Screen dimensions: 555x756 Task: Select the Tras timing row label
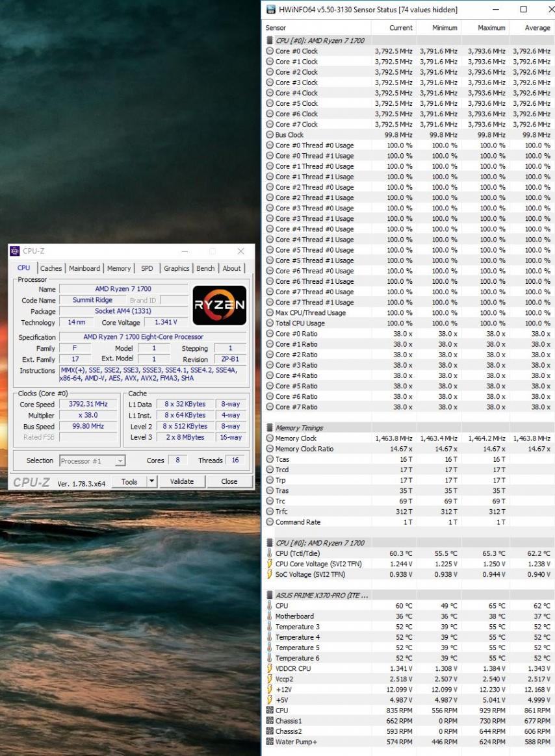[x=282, y=490]
